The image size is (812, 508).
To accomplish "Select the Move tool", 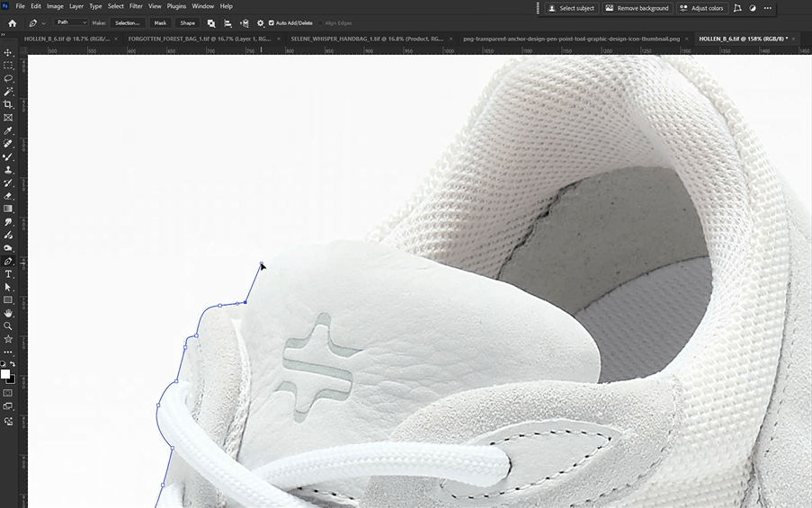I will click(8, 52).
